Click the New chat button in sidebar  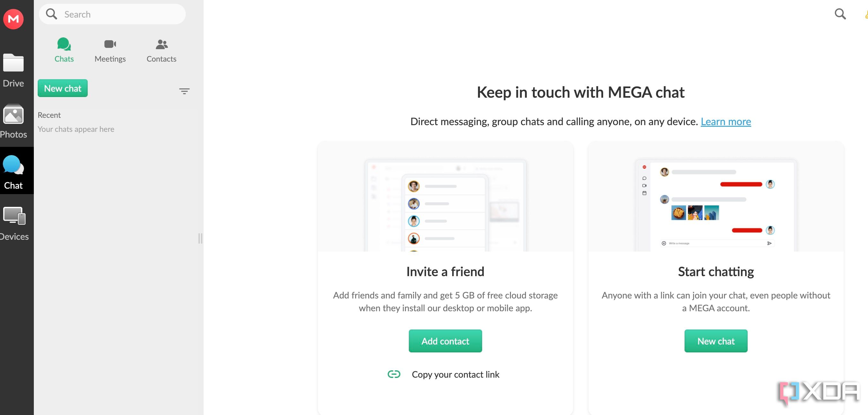click(x=63, y=88)
